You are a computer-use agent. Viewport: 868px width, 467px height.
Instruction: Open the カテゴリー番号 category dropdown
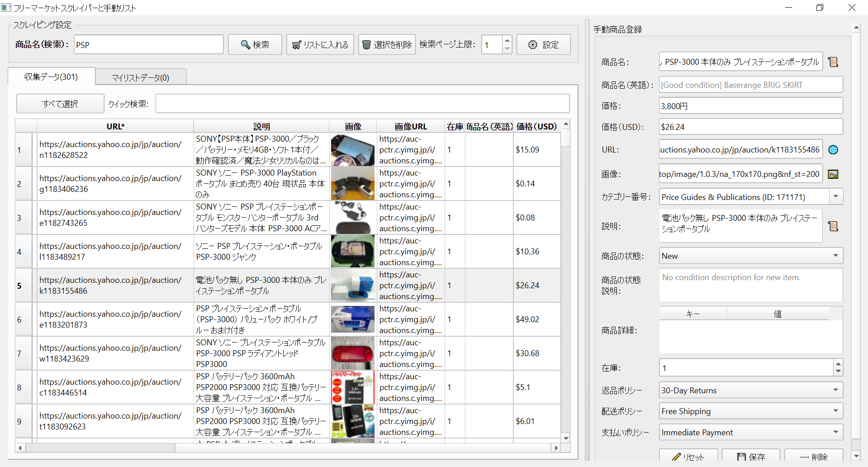click(836, 197)
